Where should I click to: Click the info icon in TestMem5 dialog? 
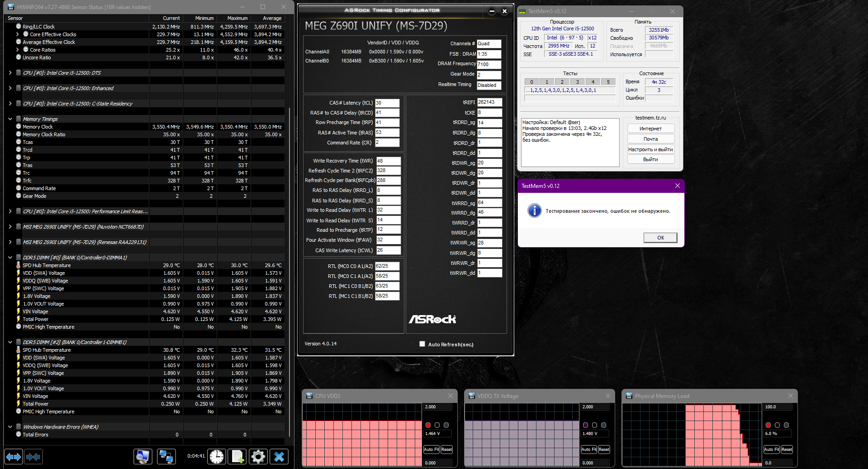pos(535,211)
